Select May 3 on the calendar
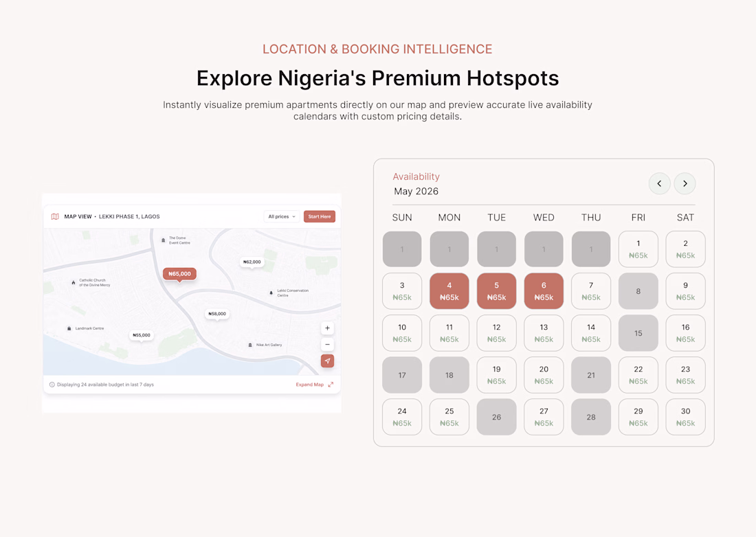The width and height of the screenshot is (756, 537). 402,291
